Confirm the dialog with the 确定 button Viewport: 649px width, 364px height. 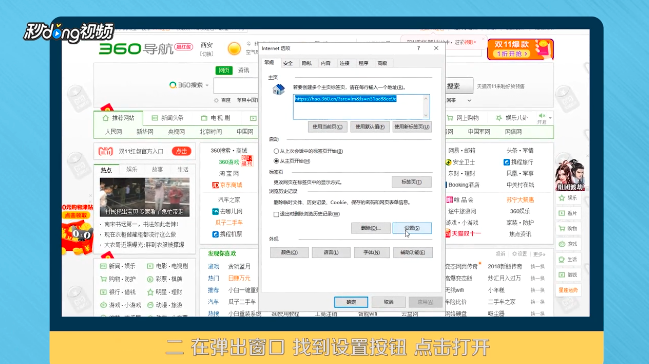coord(351,302)
